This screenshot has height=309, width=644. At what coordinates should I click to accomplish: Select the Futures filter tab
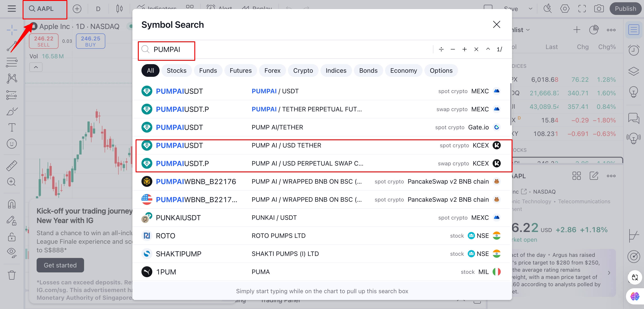pos(240,70)
